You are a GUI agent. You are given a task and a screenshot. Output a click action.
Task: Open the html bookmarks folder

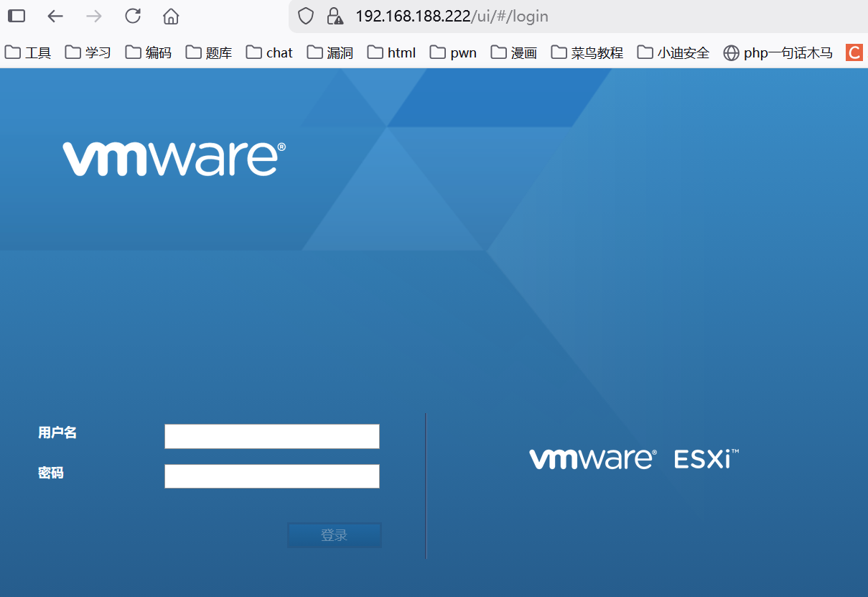pos(391,52)
